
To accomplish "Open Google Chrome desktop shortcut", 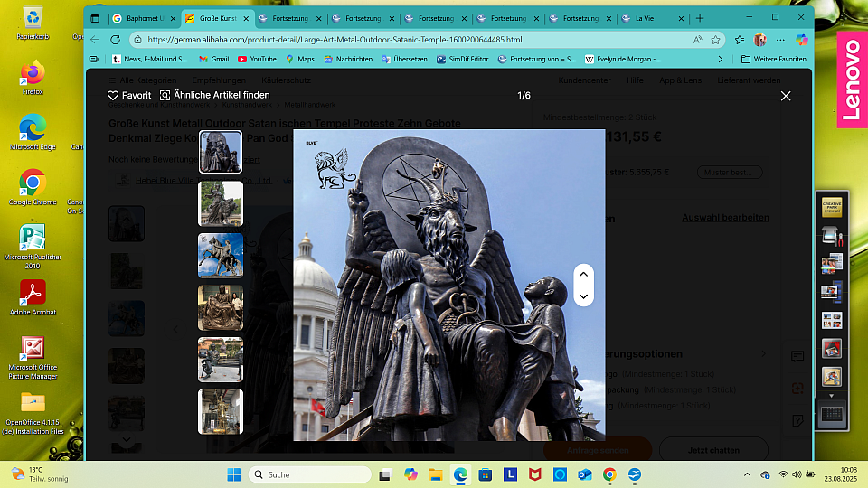I will pyautogui.click(x=33, y=187).
